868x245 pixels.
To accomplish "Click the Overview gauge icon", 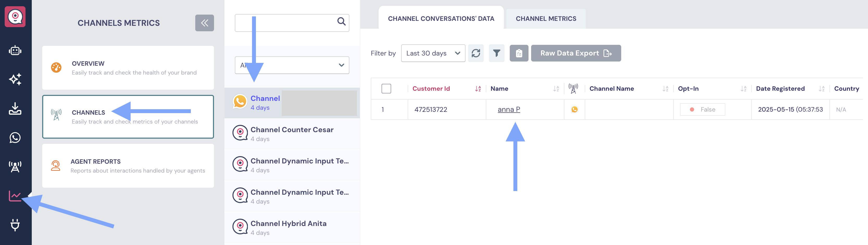I will [x=56, y=68].
